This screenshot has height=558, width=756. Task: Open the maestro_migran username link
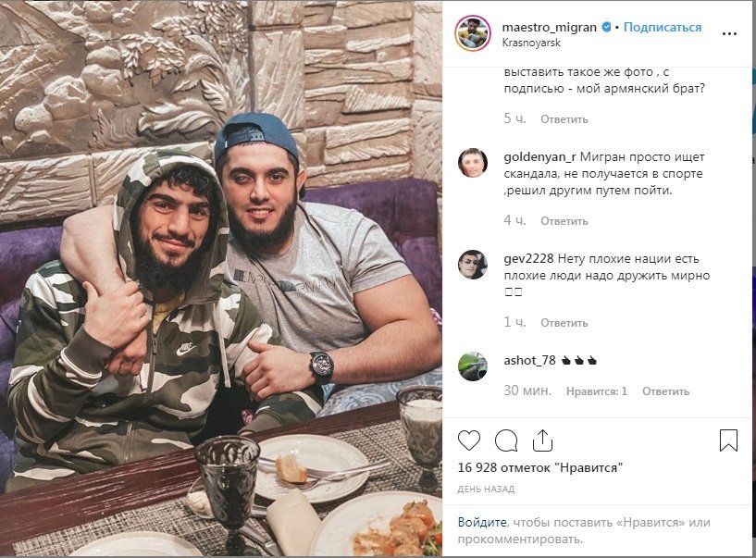tap(549, 28)
